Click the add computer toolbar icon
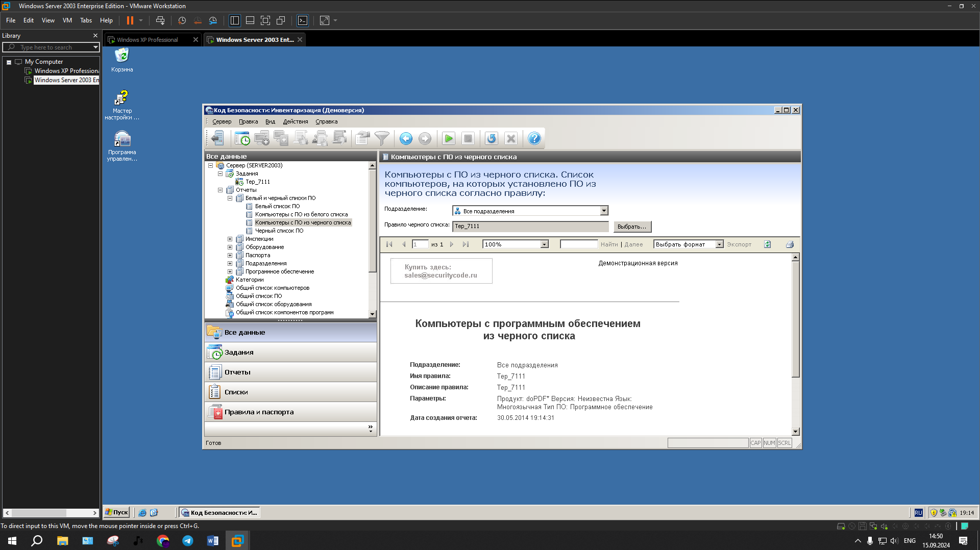 [262, 138]
